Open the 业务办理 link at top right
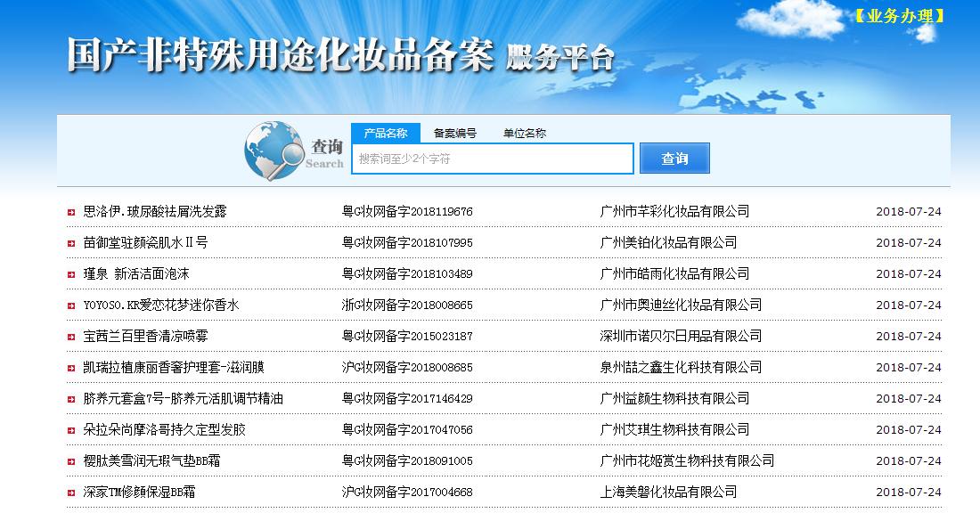The height and width of the screenshot is (513, 980). 900,16
